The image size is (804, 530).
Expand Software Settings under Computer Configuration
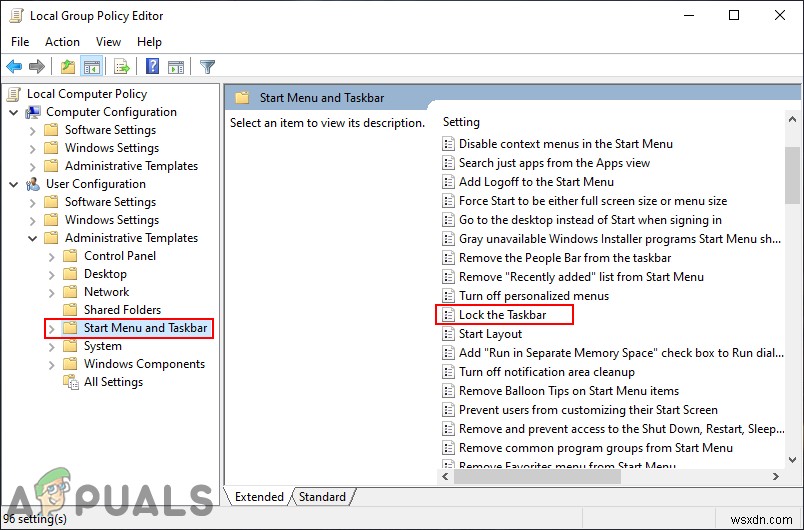coord(32,131)
